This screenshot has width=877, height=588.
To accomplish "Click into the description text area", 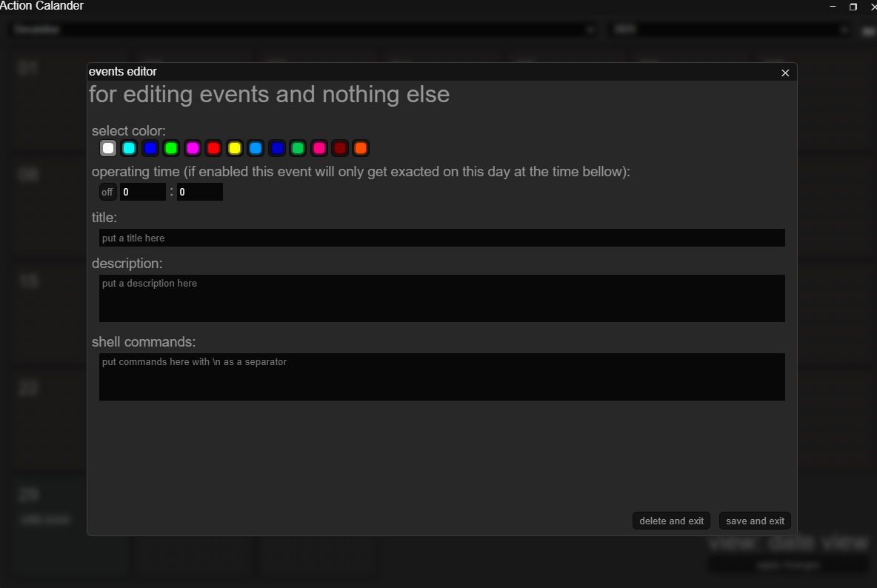I will 441,298.
